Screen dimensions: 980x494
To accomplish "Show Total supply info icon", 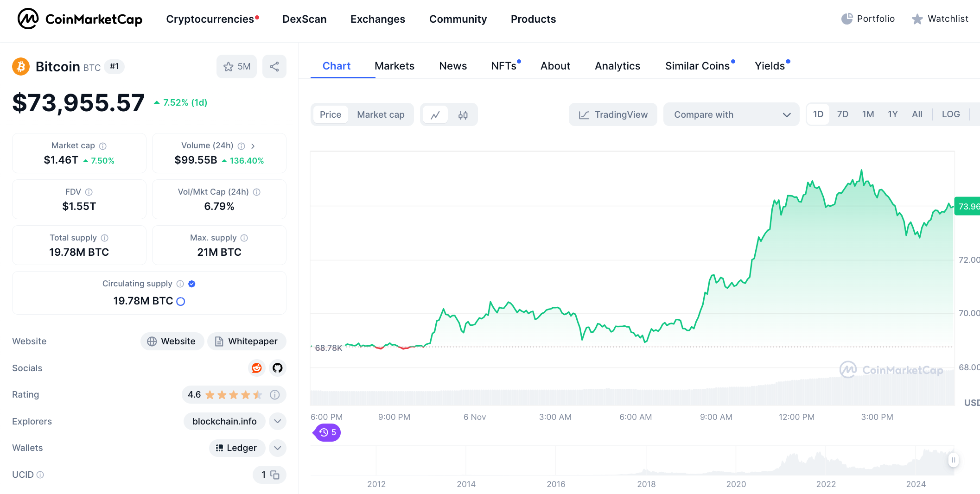I will 105,238.
